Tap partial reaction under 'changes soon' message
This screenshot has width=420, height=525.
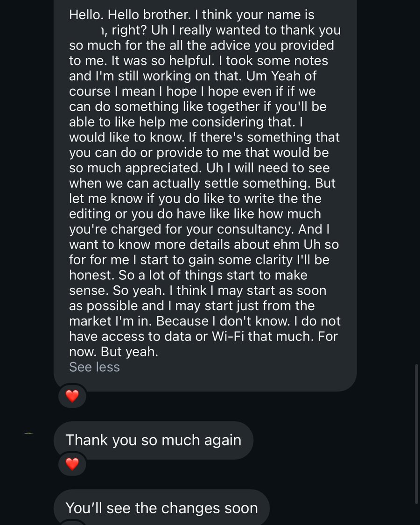click(72, 523)
